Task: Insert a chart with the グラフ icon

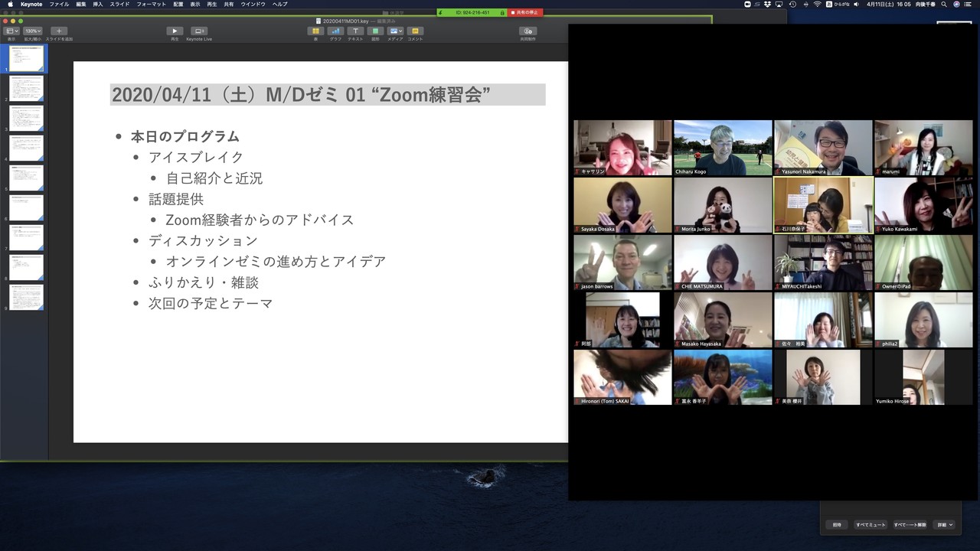Action: click(x=335, y=31)
